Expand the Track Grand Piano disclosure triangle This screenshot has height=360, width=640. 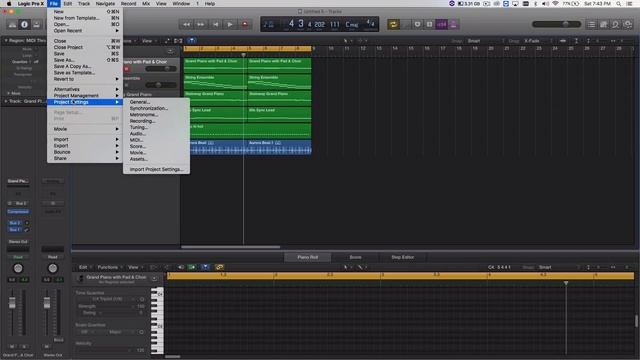coord(6,101)
